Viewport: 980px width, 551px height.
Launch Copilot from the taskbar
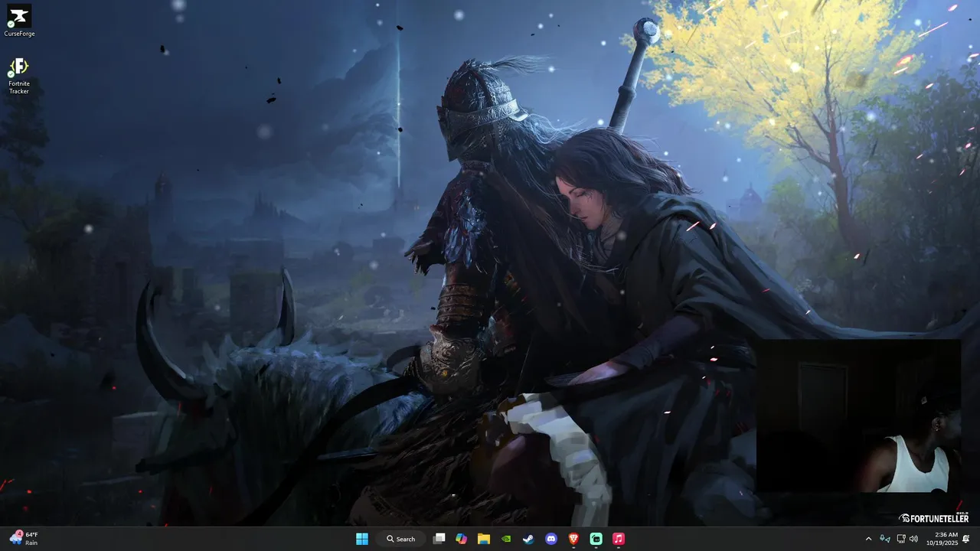pyautogui.click(x=461, y=539)
